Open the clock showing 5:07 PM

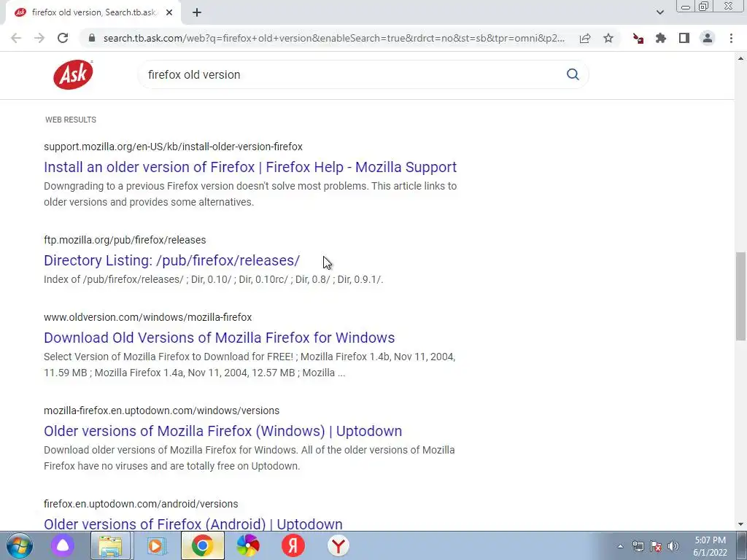point(710,546)
